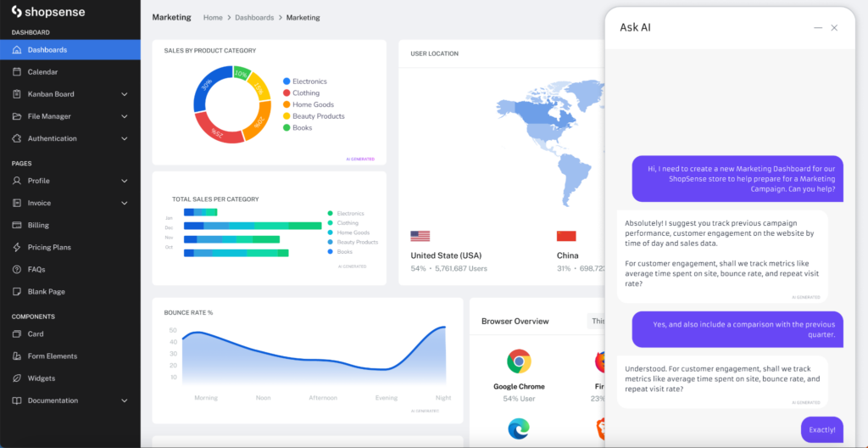Screen dimensions: 868x448
Task: Click the Google Chrome browser icon
Action: (519, 361)
